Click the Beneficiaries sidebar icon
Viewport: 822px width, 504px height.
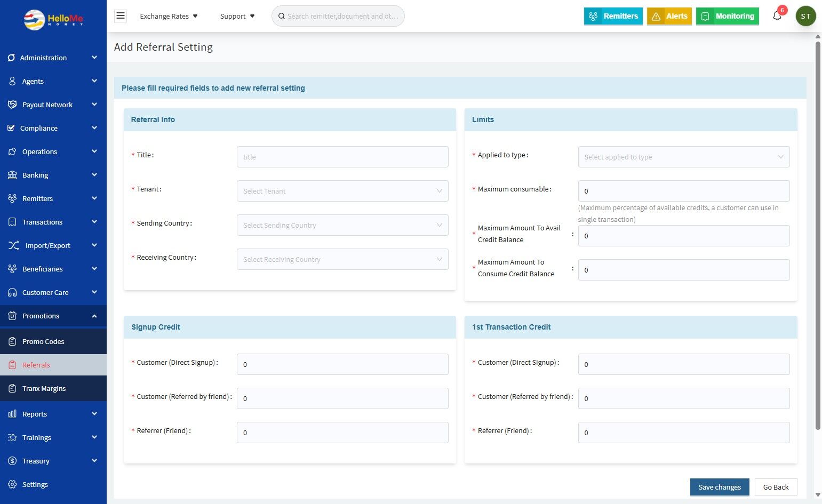(x=12, y=269)
